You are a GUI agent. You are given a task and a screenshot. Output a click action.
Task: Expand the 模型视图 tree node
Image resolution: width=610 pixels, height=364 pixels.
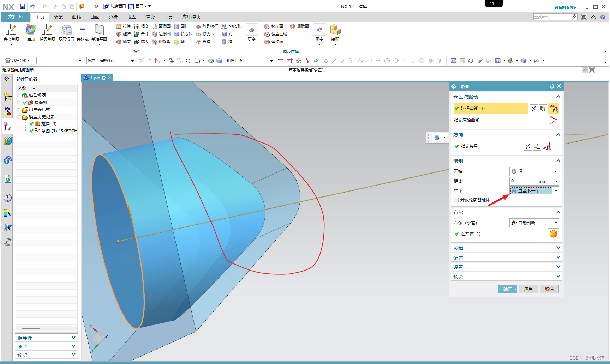(x=19, y=96)
